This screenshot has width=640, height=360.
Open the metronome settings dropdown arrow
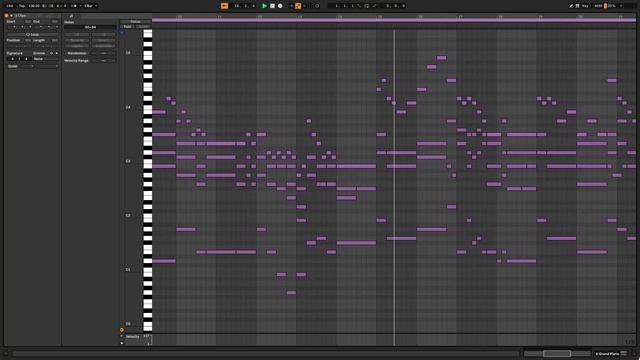tap(80, 6)
